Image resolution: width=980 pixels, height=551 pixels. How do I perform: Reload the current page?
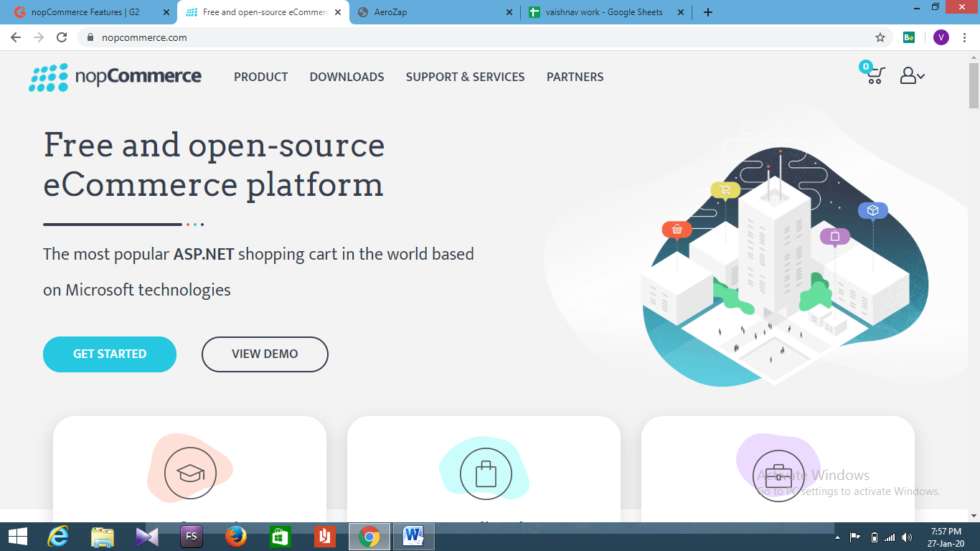pos(62,37)
